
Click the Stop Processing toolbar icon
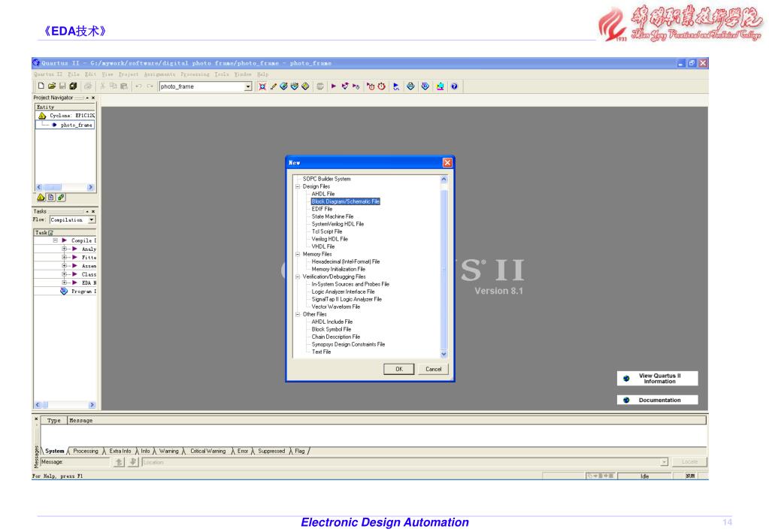[x=320, y=86]
